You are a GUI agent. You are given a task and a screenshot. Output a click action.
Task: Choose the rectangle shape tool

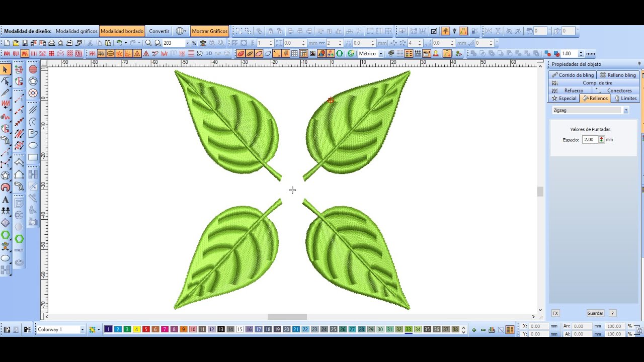[x=33, y=157]
